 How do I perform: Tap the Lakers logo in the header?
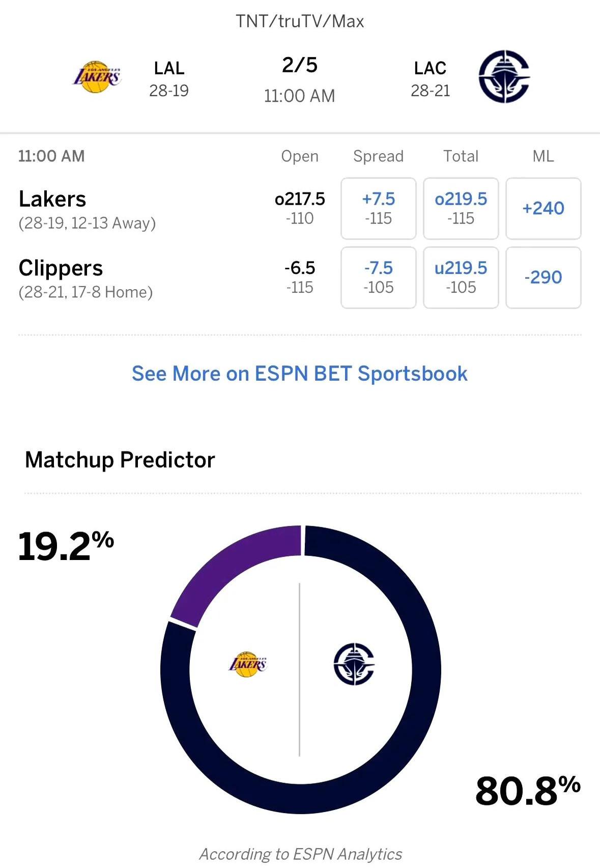click(x=97, y=77)
